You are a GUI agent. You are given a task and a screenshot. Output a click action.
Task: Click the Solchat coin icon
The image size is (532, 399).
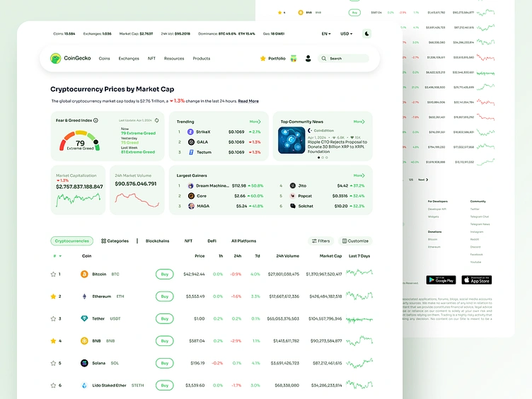click(x=293, y=206)
